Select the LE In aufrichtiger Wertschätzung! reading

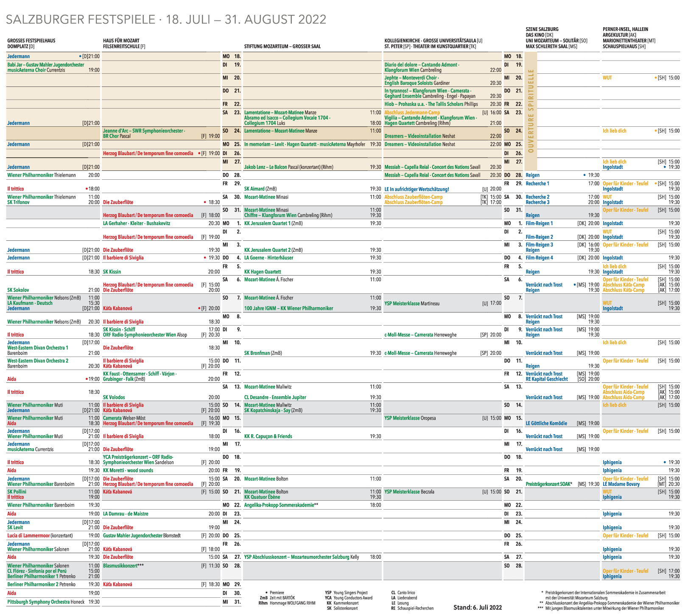(x=416, y=189)
